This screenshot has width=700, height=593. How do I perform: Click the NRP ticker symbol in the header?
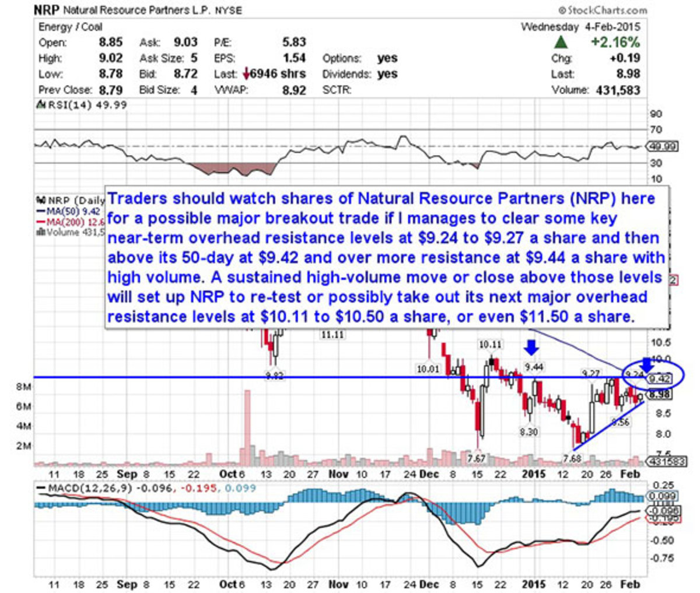[x=47, y=10]
